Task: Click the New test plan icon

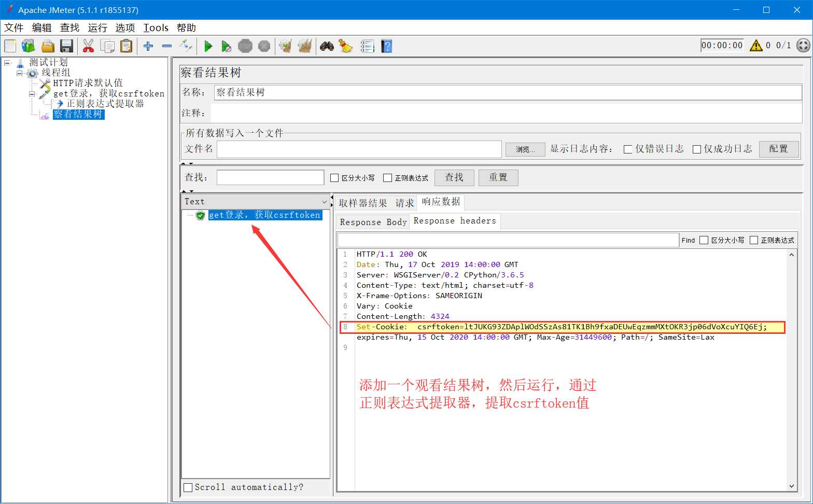Action: 10,46
